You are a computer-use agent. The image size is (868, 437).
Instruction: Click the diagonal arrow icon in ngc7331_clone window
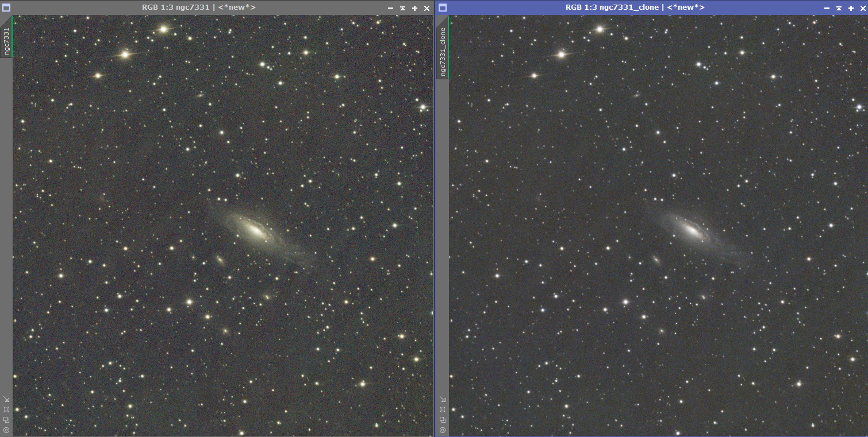[x=442, y=400]
